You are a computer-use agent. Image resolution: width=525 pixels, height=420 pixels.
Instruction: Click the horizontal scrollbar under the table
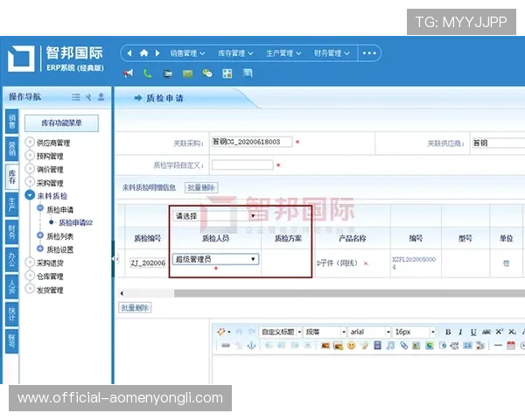coord(349,293)
